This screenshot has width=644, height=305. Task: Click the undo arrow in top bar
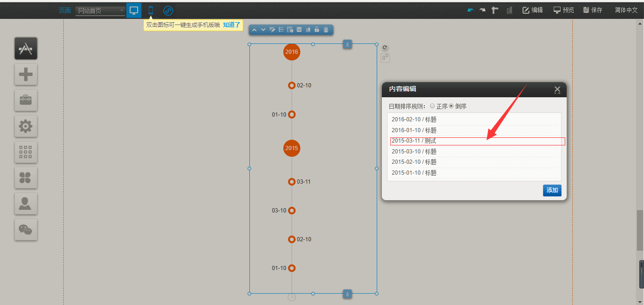pos(470,10)
